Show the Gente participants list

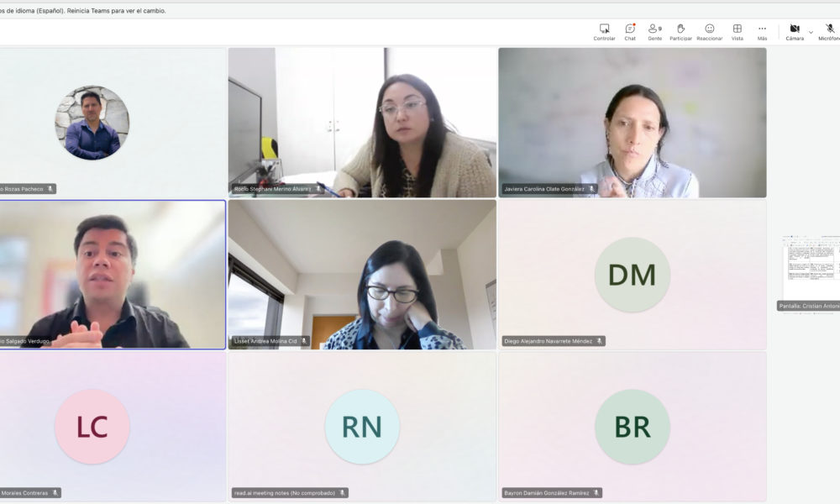pos(654,32)
